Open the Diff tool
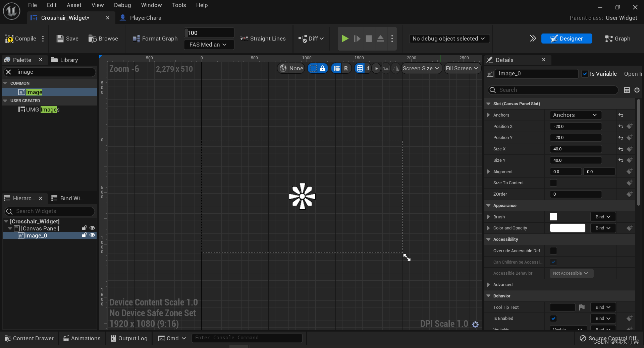Screen dimensions: 644x348 (311, 39)
